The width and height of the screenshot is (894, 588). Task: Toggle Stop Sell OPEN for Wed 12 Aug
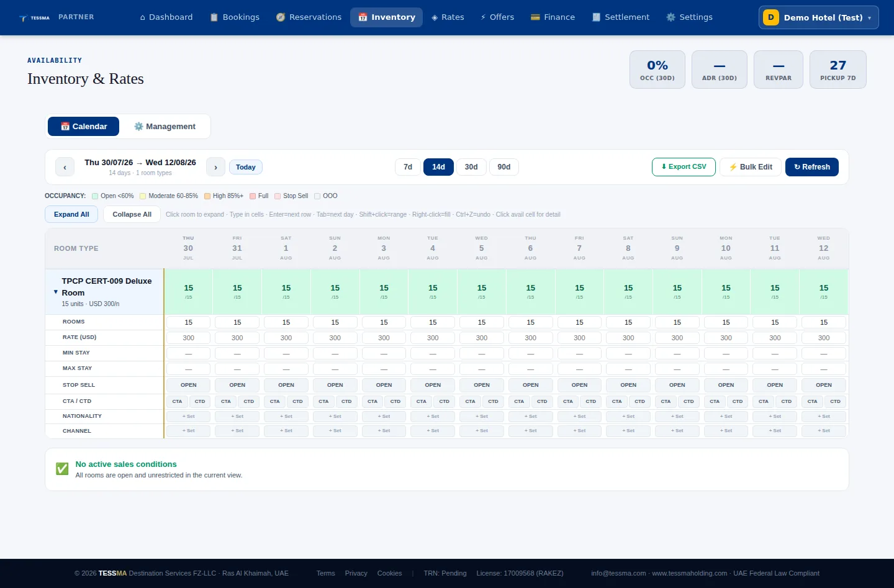(x=824, y=385)
